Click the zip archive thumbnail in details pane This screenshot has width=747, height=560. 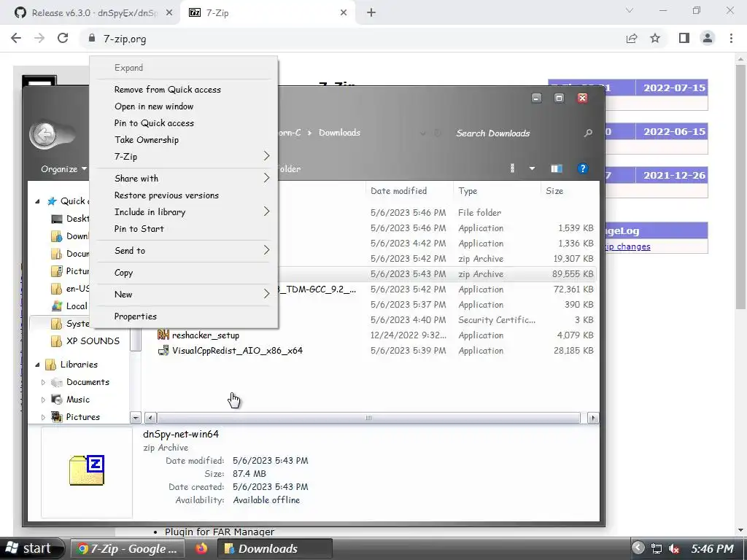pyautogui.click(x=87, y=471)
